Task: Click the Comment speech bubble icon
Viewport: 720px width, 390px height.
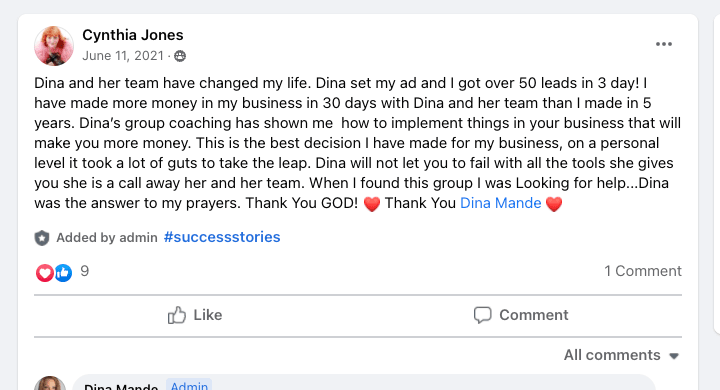Action: point(482,315)
